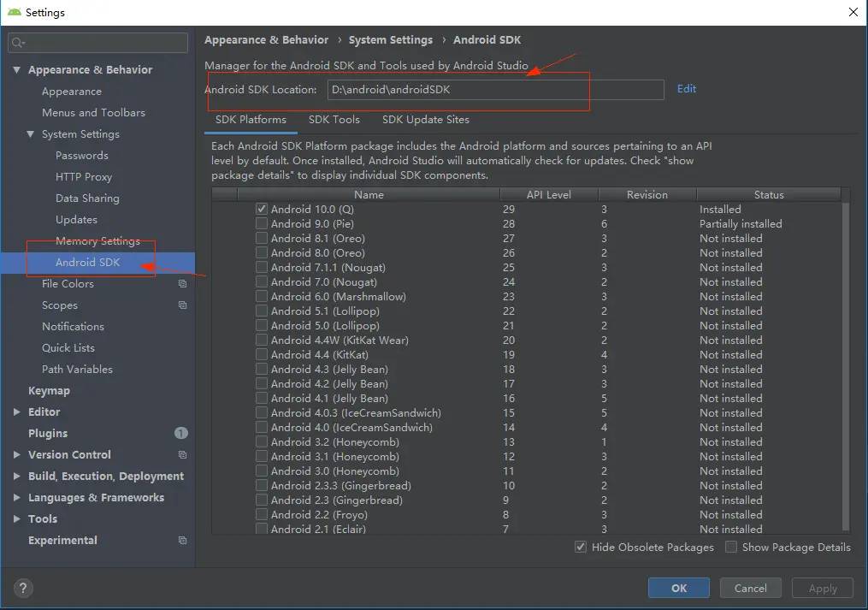Sort by the Name column header
The width and height of the screenshot is (868, 610).
point(369,194)
